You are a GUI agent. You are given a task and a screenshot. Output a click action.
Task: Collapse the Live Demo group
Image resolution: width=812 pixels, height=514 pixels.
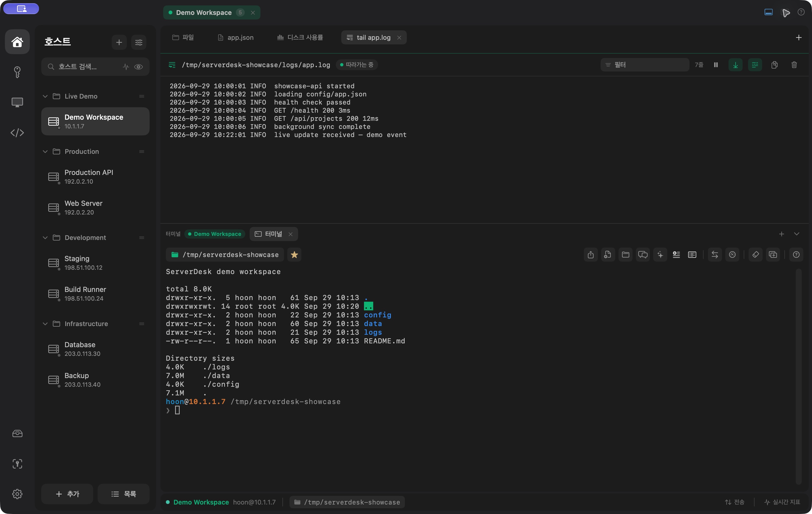[x=45, y=96]
